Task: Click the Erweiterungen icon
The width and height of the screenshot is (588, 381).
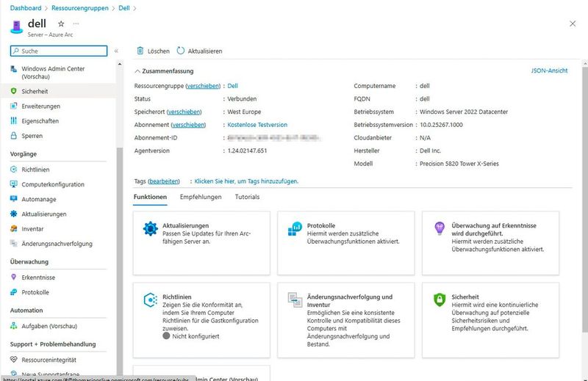Action: point(13,106)
